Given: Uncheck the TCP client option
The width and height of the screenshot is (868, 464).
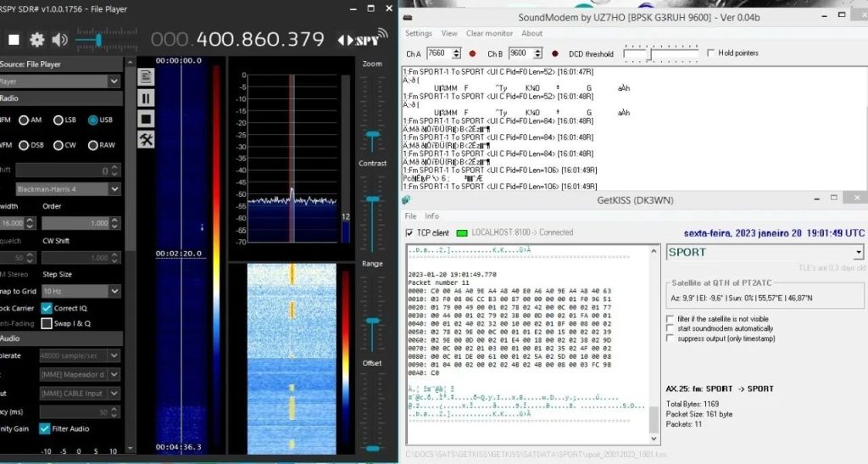Looking at the screenshot, I should (410, 232).
